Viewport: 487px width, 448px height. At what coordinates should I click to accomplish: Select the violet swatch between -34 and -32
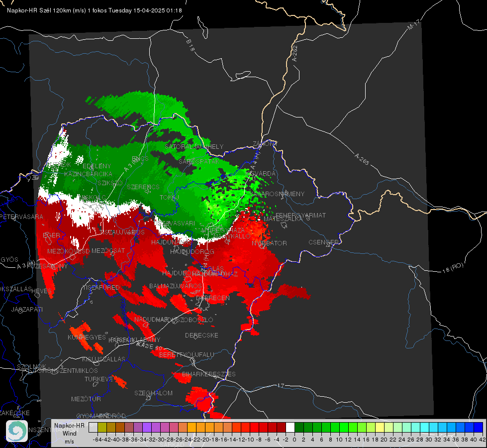(x=147, y=428)
